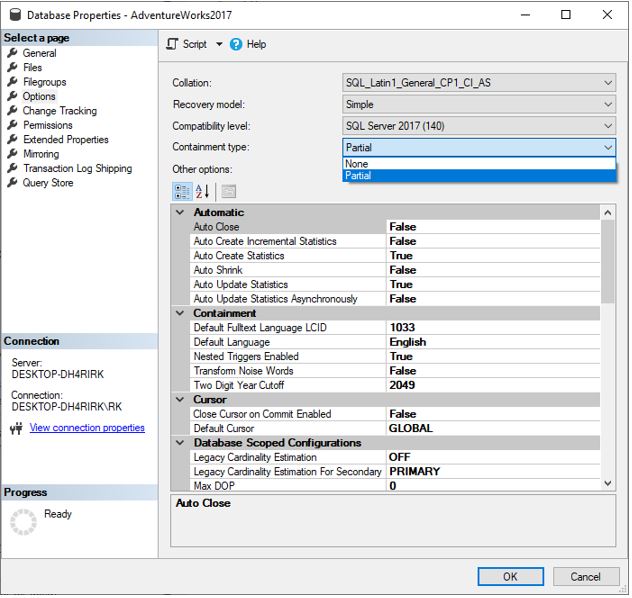Screen dimensions: 632x598
Task: Open the Files page
Action: pyautogui.click(x=33, y=68)
